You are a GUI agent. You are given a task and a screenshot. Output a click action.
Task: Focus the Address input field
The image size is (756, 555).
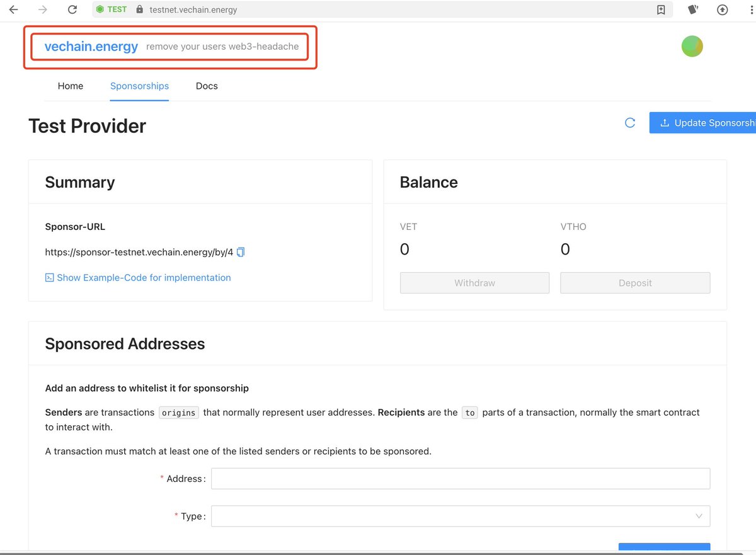460,478
